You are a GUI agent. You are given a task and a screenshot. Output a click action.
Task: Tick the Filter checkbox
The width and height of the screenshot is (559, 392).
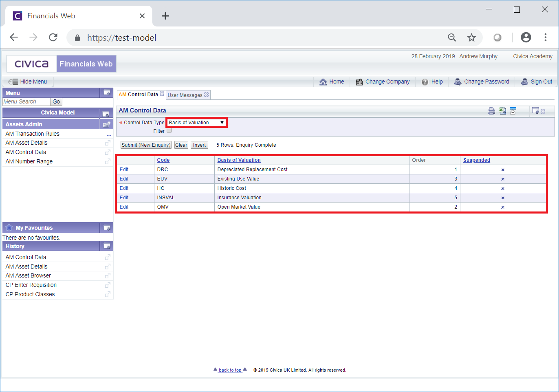(x=169, y=130)
